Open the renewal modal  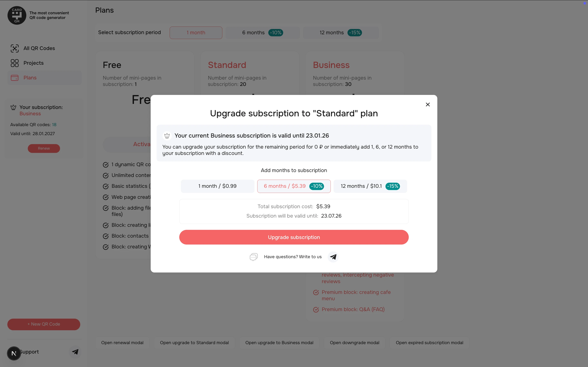[122, 343]
